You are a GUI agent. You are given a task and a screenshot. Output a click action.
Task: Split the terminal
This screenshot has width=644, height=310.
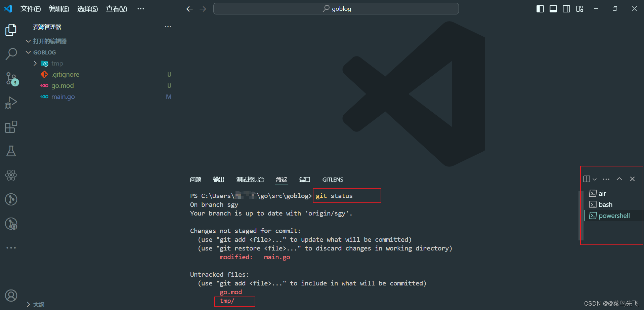587,179
